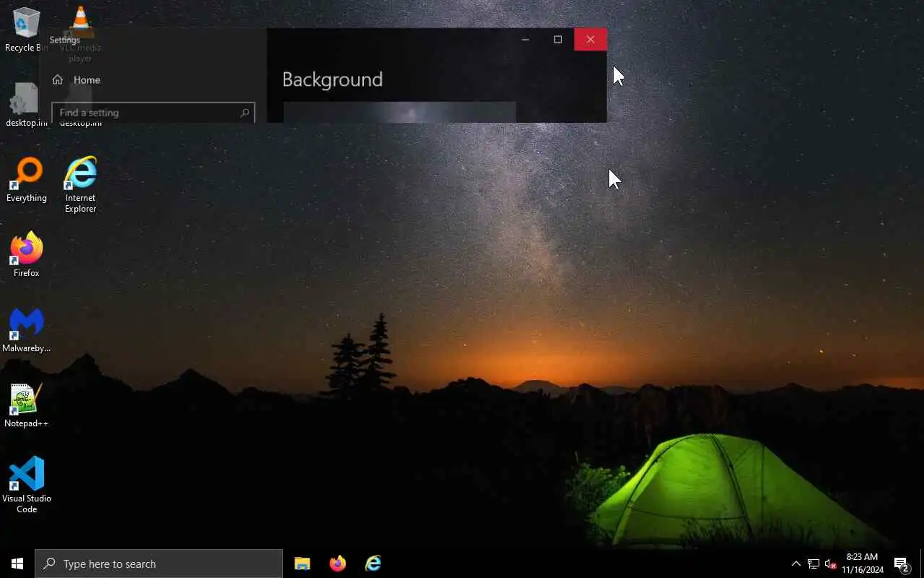
Task: Click the Find a setting search field
Action: 153,113
